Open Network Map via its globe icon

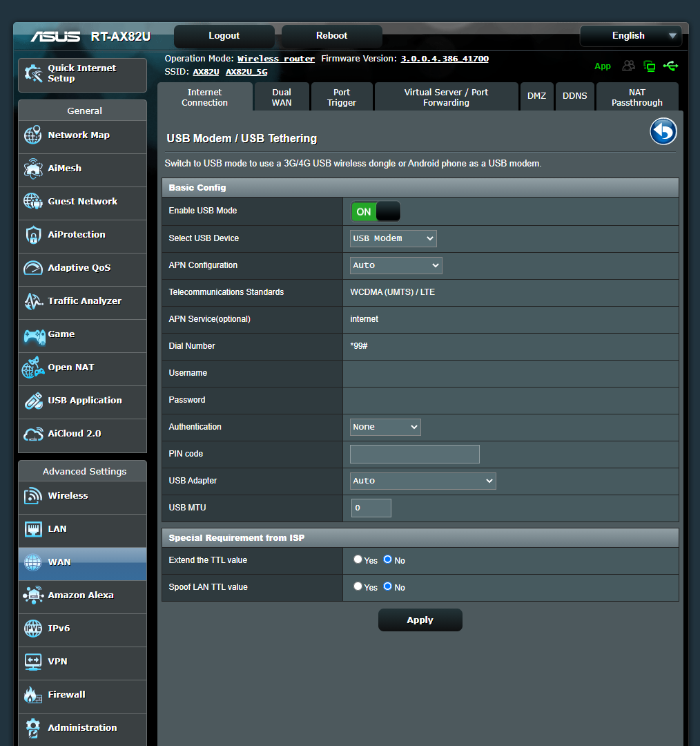33,135
